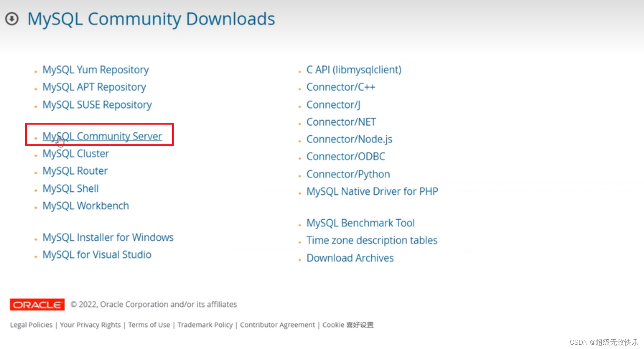Click the download circle icon beside the heading
Image resolution: width=644 pixels, height=349 pixels.
(12, 19)
